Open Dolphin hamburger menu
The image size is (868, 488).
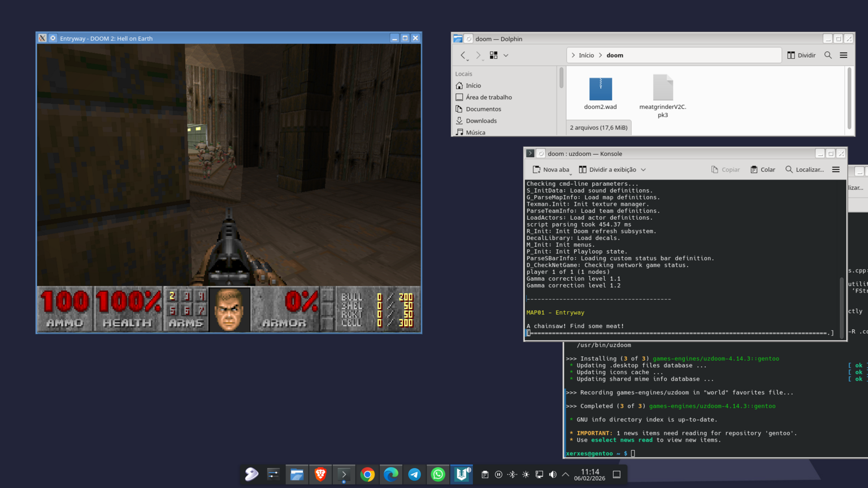pos(844,55)
